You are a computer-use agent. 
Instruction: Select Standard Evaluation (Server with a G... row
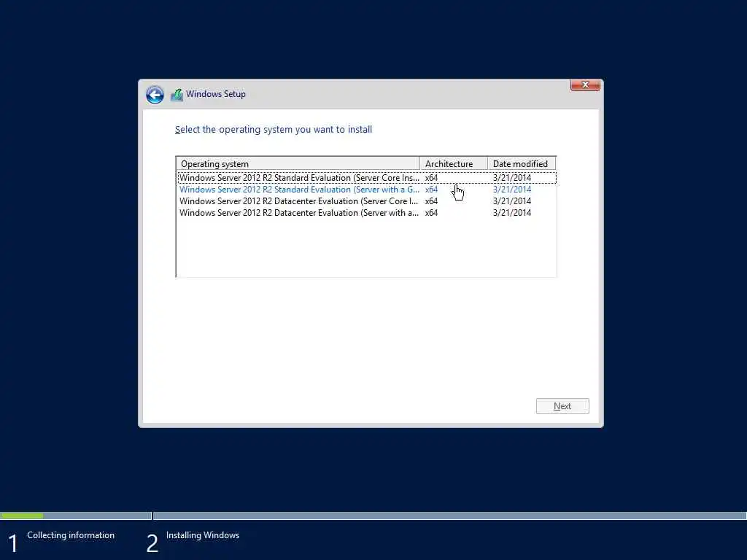tap(367, 190)
